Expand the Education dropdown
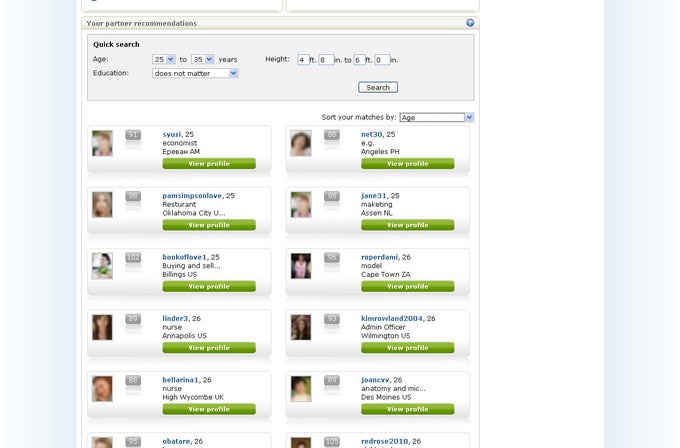Screen dimensions: 680x448 [x=195, y=73]
